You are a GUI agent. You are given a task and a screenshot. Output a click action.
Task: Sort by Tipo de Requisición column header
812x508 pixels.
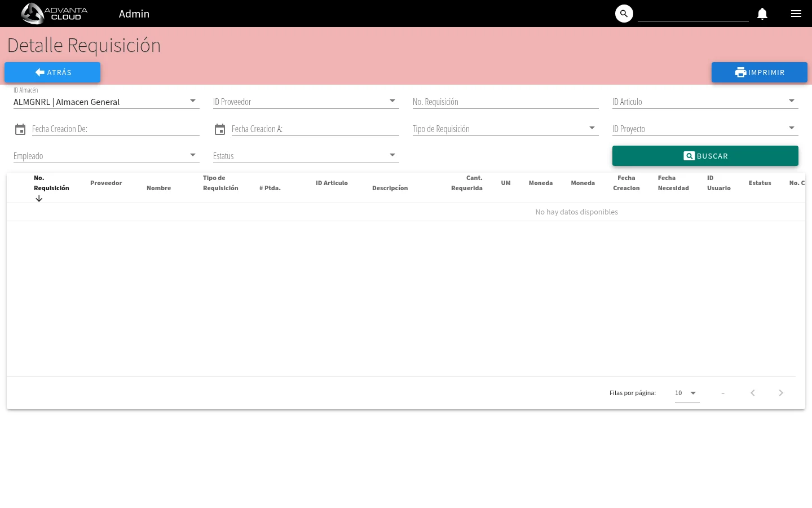(x=220, y=183)
